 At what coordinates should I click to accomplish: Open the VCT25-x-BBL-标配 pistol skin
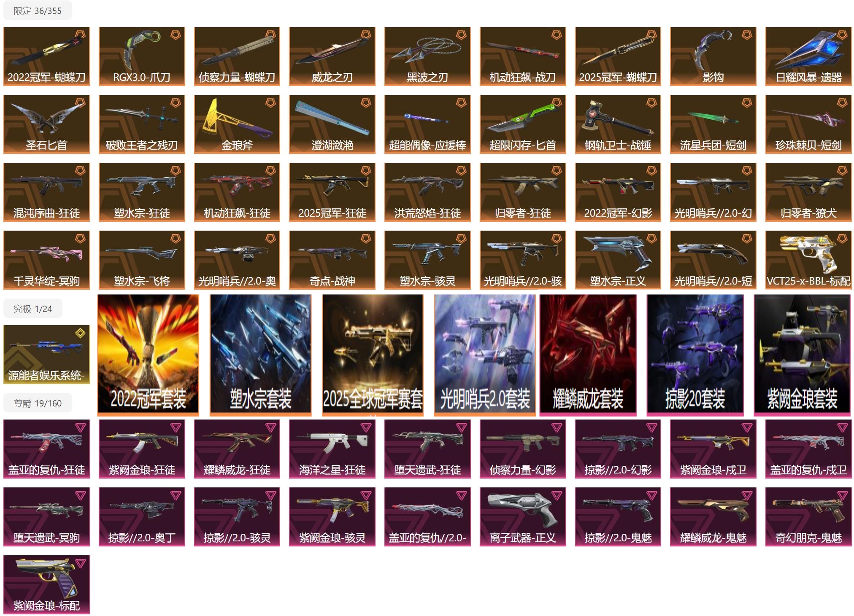click(x=808, y=260)
